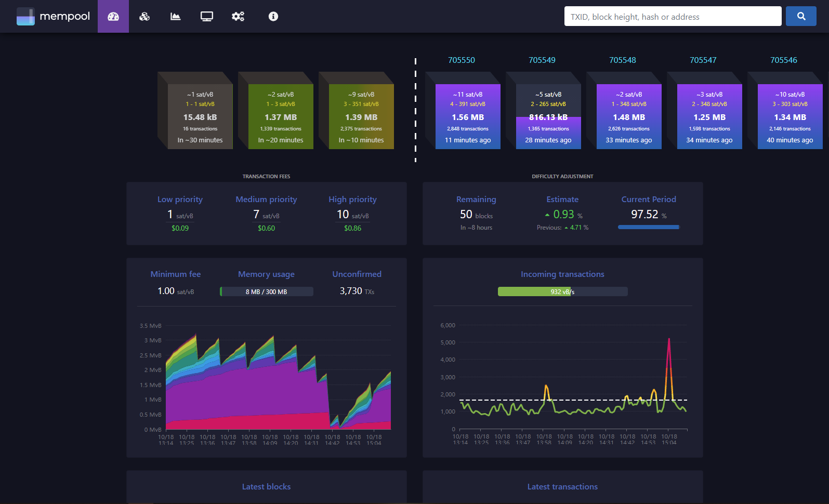Open the graphs chart icon
Screen dimensions: 829x504
pos(176,17)
